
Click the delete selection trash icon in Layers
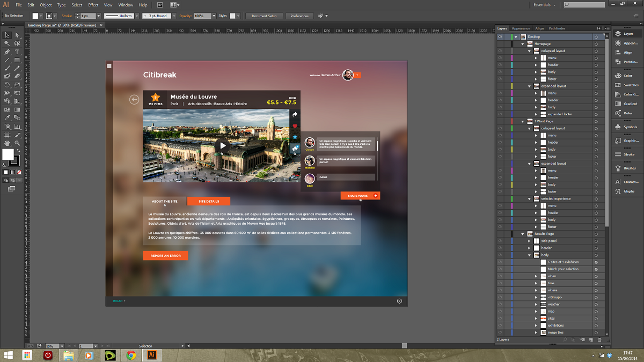tap(599, 339)
